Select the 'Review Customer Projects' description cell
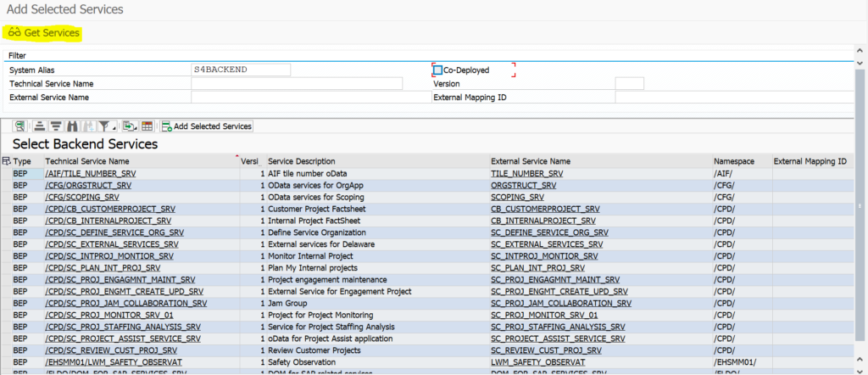This screenshot has height=375, width=868. click(x=377, y=350)
